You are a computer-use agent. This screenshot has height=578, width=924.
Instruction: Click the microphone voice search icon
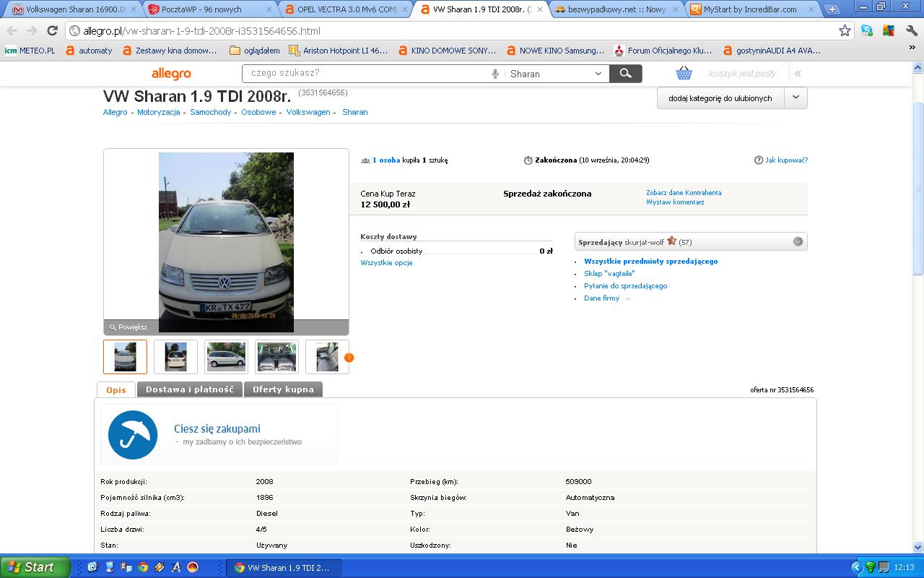(x=495, y=74)
